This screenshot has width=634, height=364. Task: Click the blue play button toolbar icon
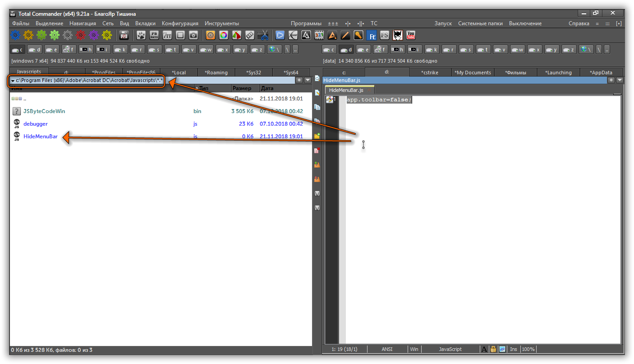pos(280,35)
